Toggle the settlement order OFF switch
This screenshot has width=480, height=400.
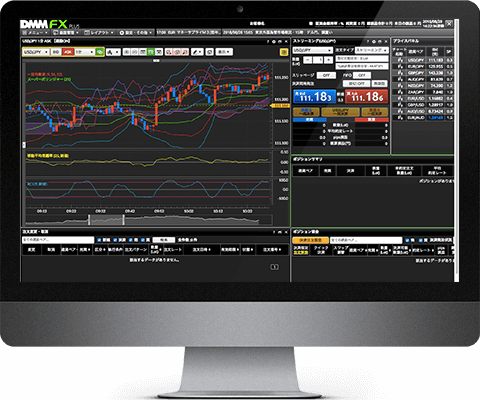point(356,84)
